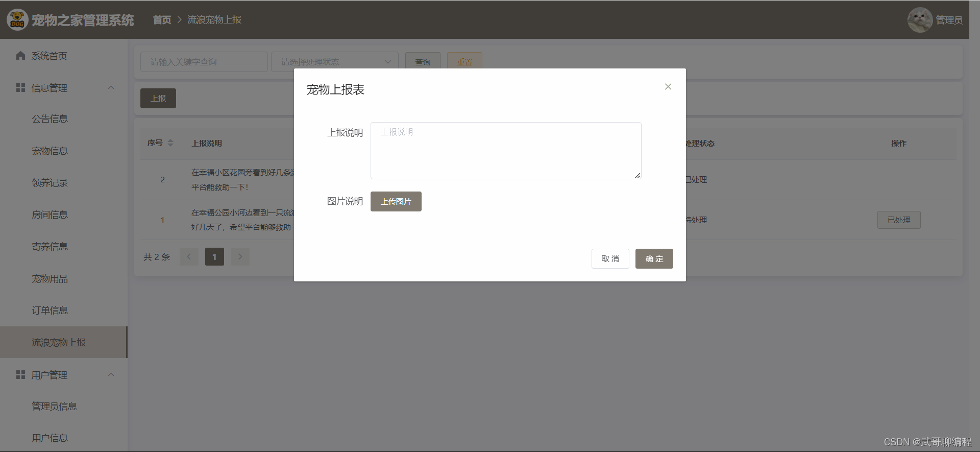The width and height of the screenshot is (980, 452).
Task: Click the 待处理 status cell in row 1
Action: (696, 220)
